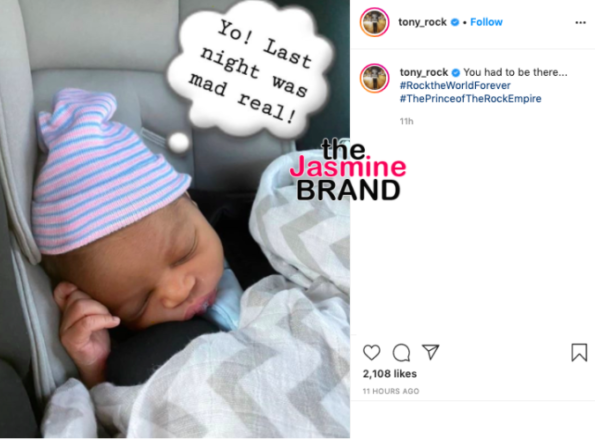Click the avatar beside the caption
Viewport: 595px width, 440px height.
(x=375, y=79)
